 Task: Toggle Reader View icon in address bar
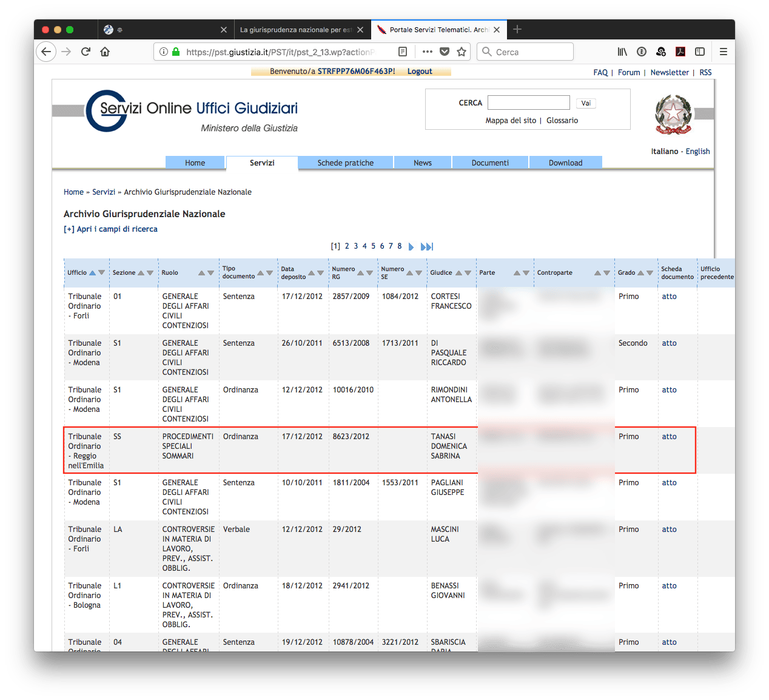point(403,52)
